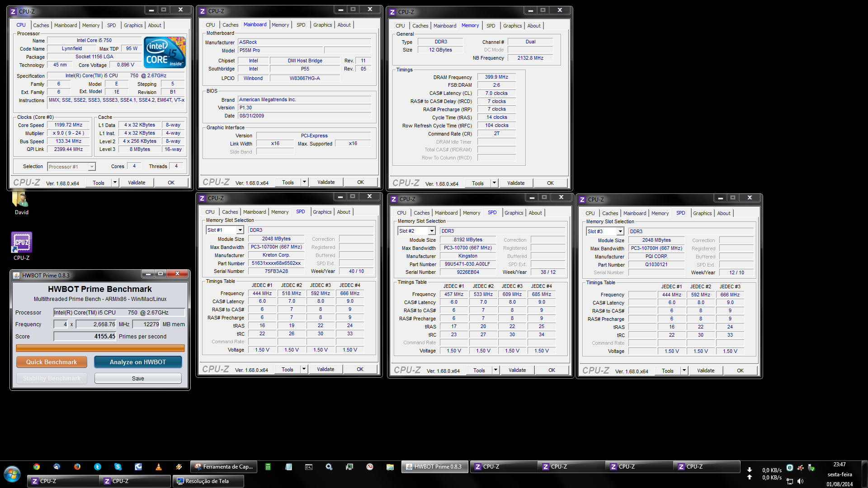Image resolution: width=868 pixels, height=488 pixels.
Task: Switch to Ferramenta de Captura taskbar button
Action: (x=224, y=467)
